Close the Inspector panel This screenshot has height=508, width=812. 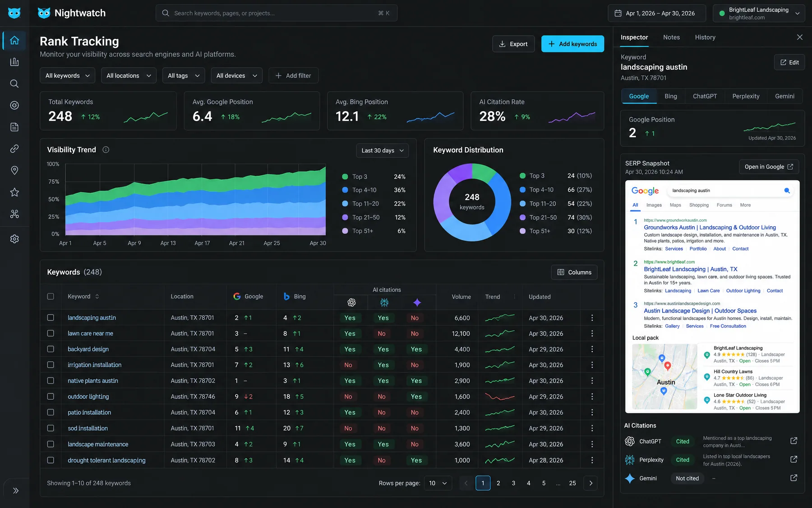[800, 37]
